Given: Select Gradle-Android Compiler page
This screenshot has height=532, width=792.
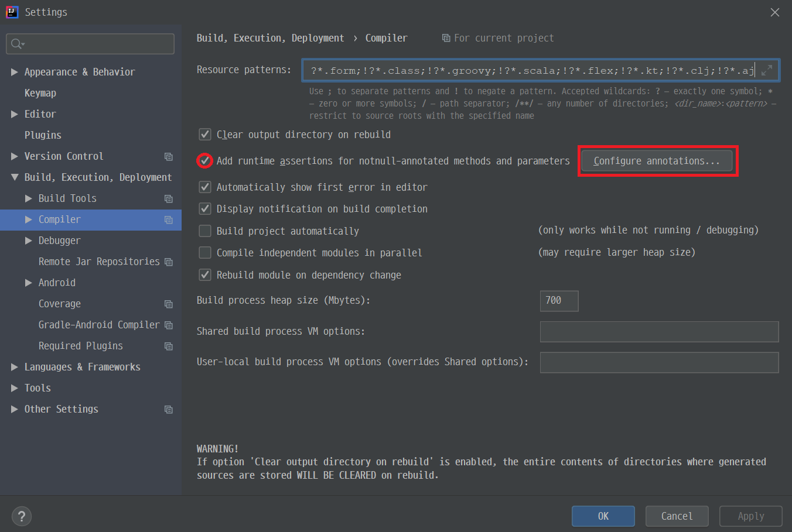Looking at the screenshot, I should pyautogui.click(x=99, y=325).
